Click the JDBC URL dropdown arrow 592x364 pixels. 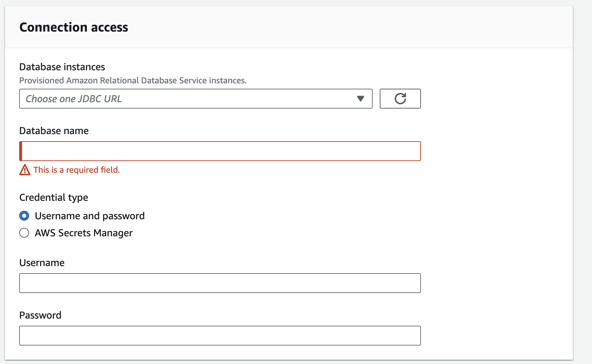(360, 99)
